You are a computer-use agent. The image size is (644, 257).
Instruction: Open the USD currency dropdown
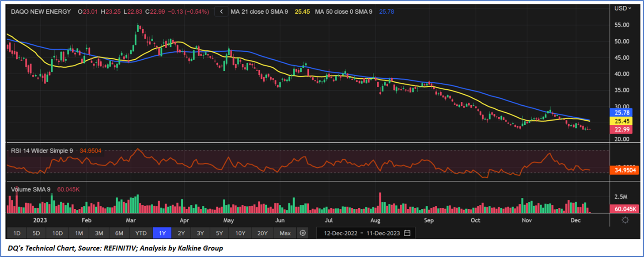click(x=623, y=8)
